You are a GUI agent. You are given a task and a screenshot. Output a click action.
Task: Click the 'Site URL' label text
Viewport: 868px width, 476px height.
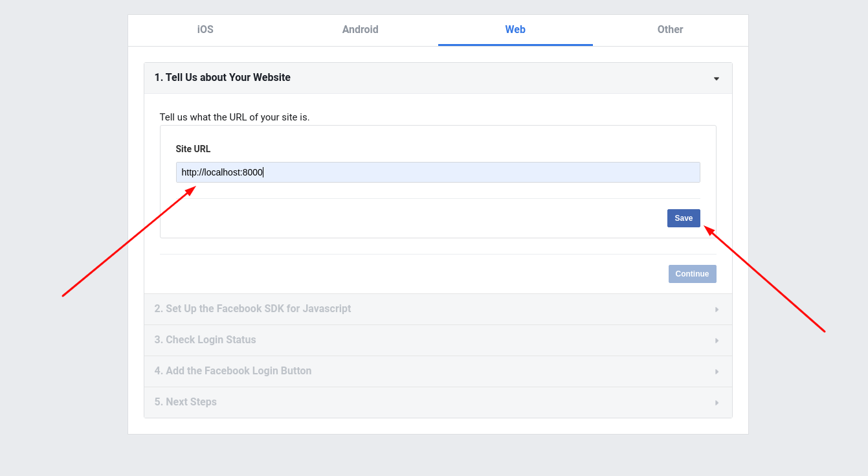click(193, 149)
